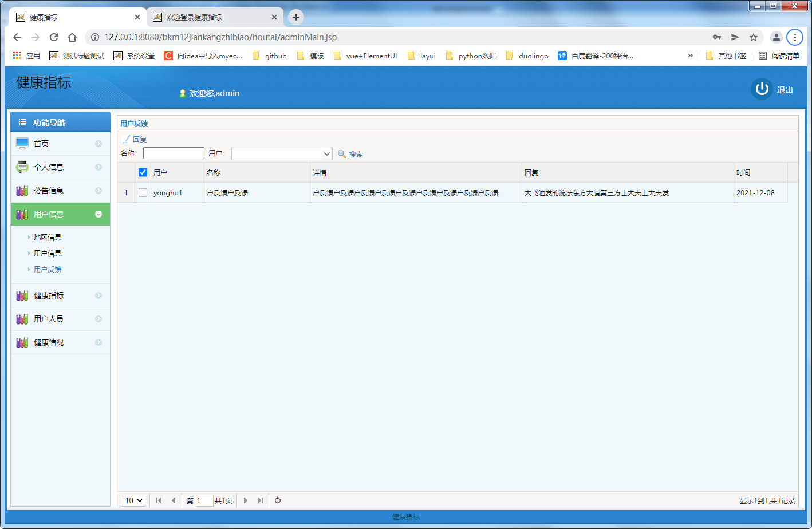Click the 退出 logout link
Image resolution: width=812 pixels, height=529 pixels.
click(785, 90)
